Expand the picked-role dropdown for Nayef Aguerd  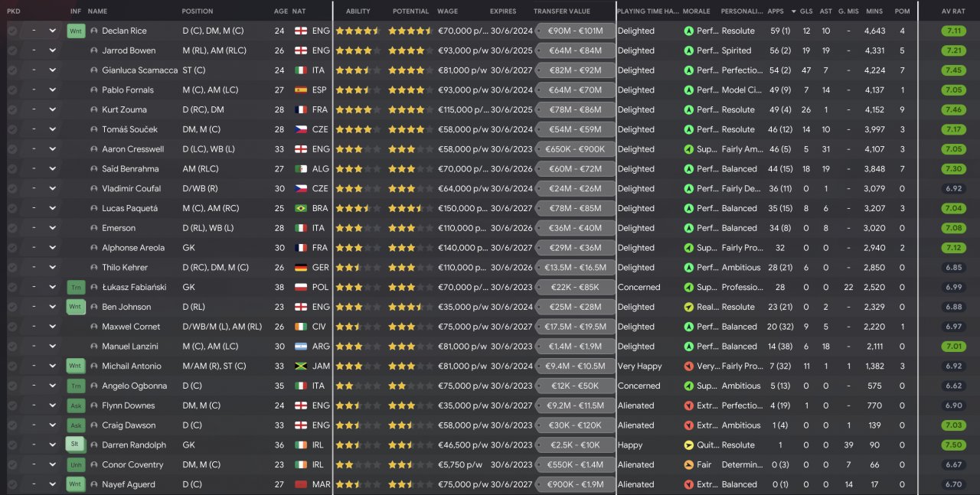pos(52,484)
